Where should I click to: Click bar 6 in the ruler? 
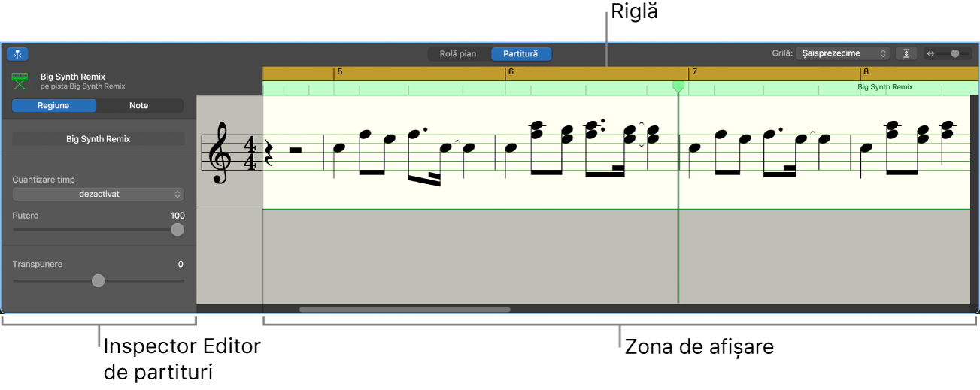511,72
